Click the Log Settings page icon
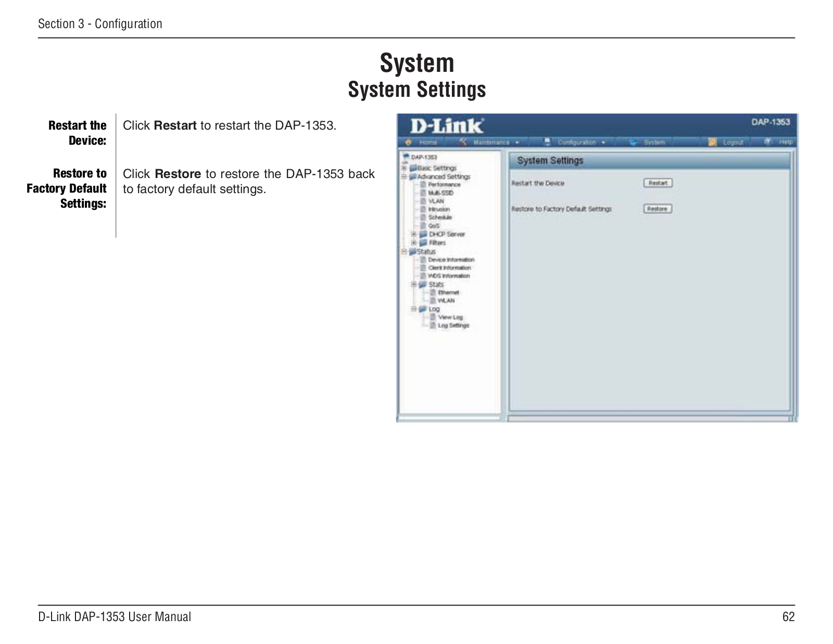The image size is (833, 644). point(433,325)
